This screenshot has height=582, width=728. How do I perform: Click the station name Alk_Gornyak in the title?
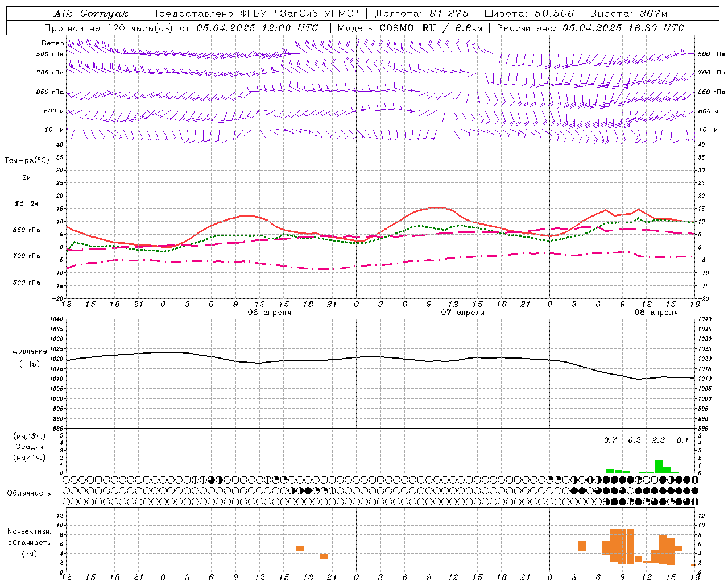(x=91, y=14)
